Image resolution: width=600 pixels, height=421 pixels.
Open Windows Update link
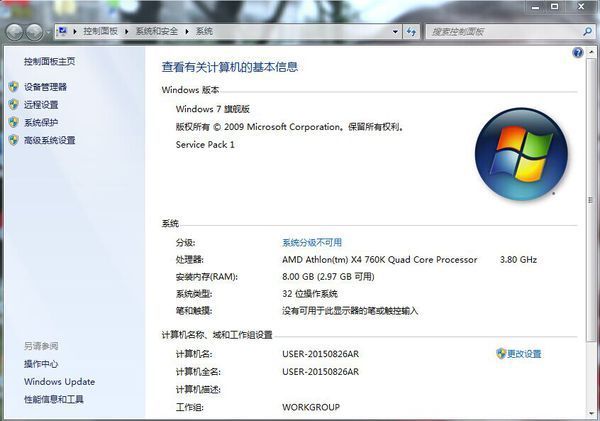[x=59, y=382]
